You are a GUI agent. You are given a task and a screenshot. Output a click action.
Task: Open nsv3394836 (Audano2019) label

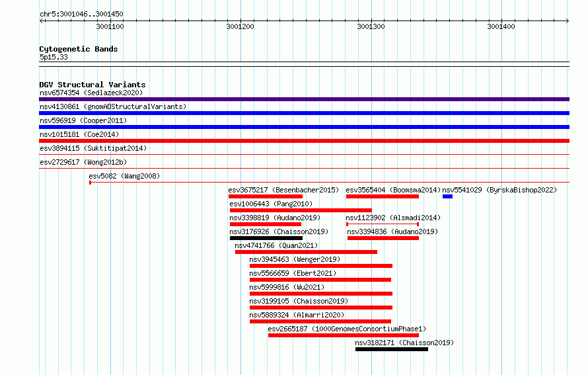[x=392, y=231]
